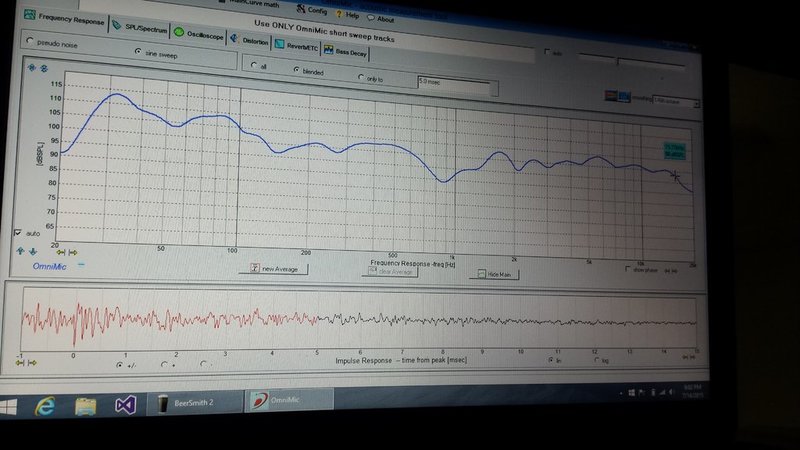Select the sine sweep radio option

(x=138, y=52)
